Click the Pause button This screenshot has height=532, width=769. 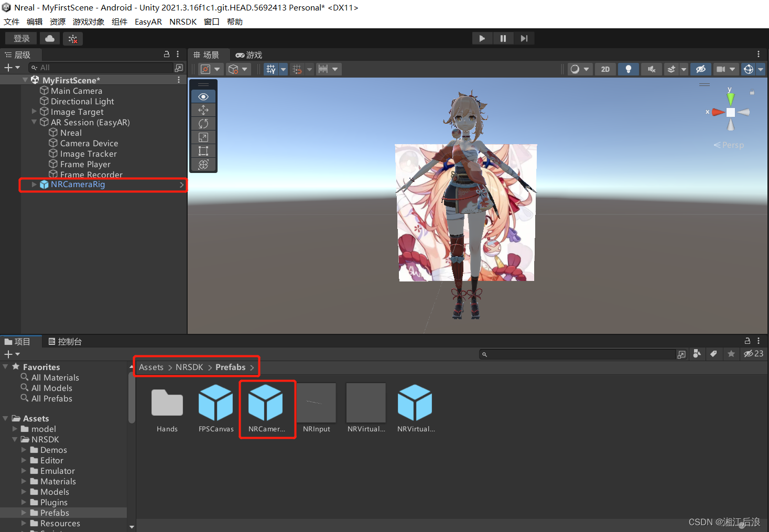point(503,38)
